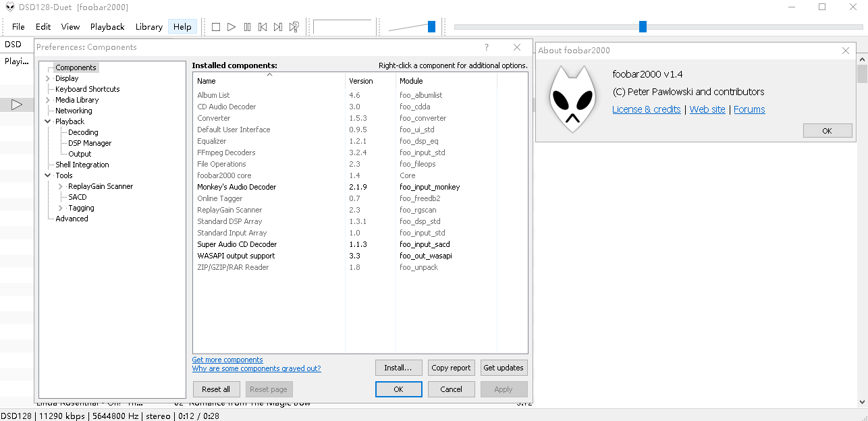868x421 pixels.
Task: Click the License & credits link
Action: pyautogui.click(x=646, y=109)
